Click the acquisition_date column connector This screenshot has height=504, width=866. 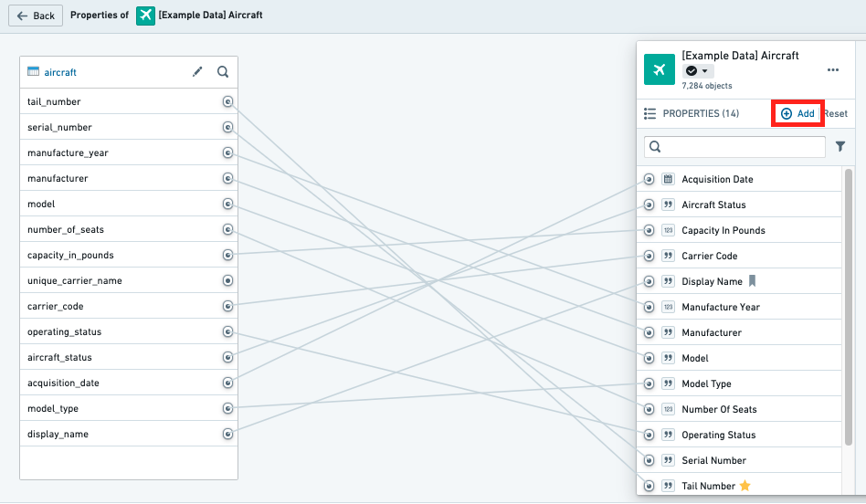227,383
